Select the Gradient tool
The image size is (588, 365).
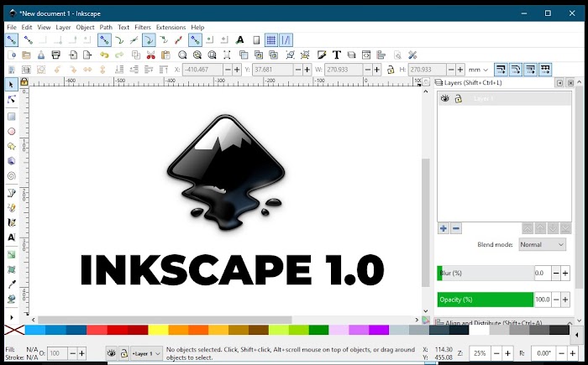(x=11, y=255)
